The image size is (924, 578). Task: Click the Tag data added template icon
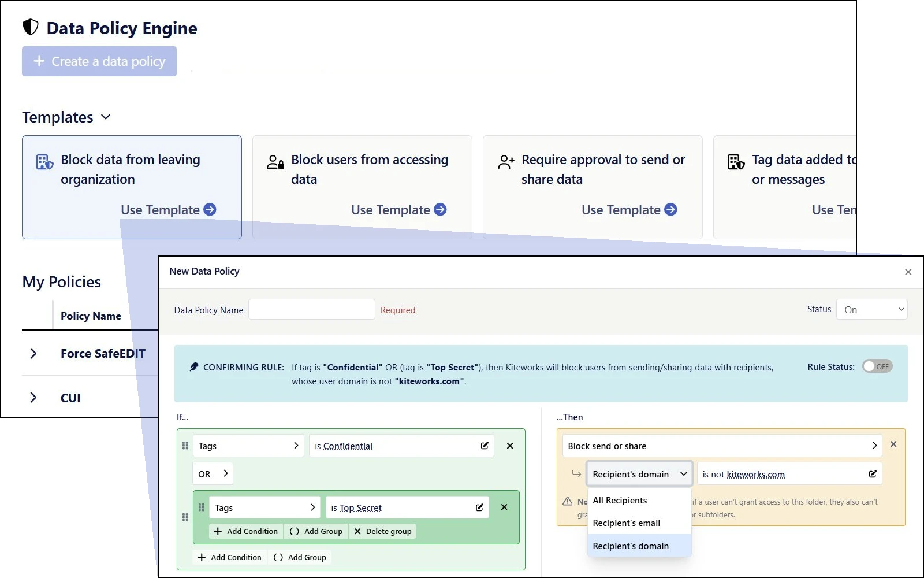coord(736,162)
